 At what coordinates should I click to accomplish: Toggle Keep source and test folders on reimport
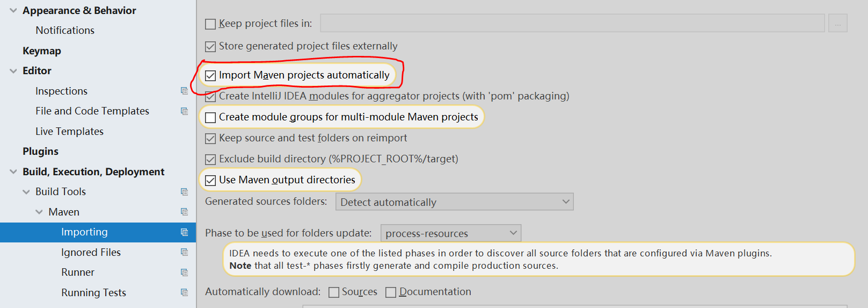click(x=210, y=139)
